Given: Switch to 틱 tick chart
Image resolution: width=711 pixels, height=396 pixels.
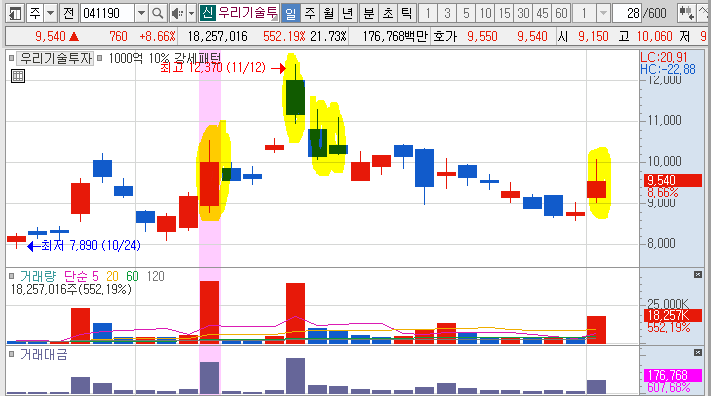Looking at the screenshot, I should 407,13.
